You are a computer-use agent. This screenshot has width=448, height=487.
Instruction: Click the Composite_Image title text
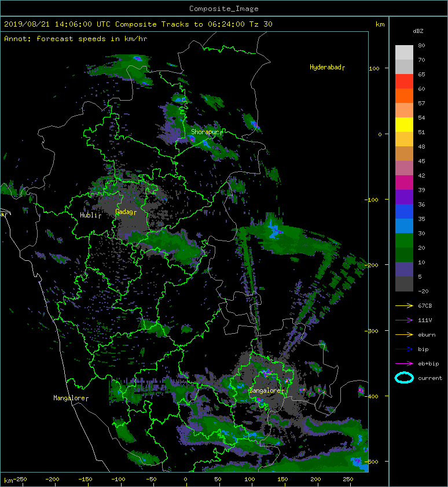click(224, 9)
